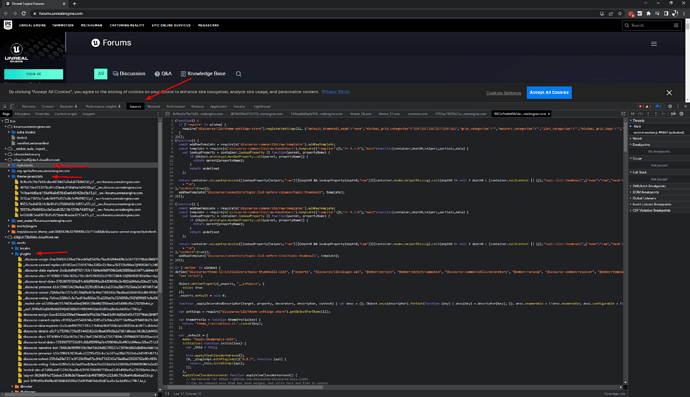
Task: Click the error count badge in DevTools
Action: (641, 107)
